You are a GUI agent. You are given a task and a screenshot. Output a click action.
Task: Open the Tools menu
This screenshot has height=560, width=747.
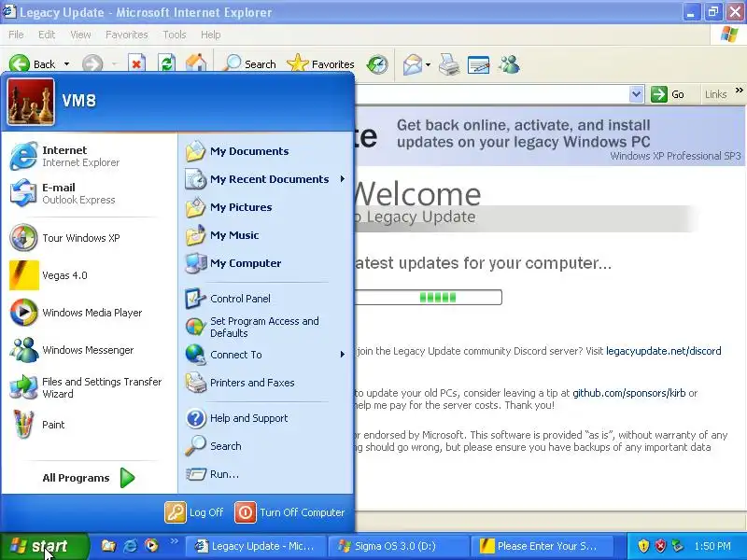(175, 35)
